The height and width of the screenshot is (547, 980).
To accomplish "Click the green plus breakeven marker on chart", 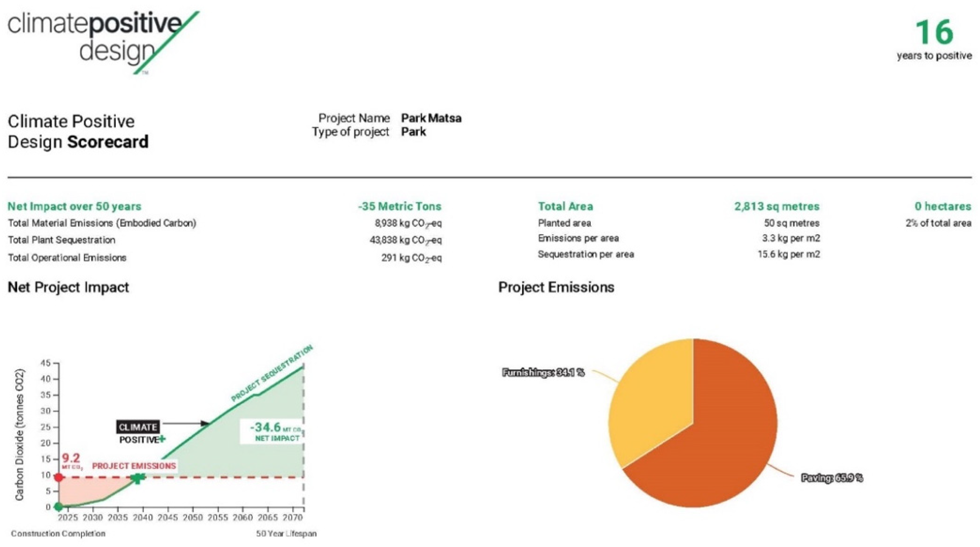I will click(138, 478).
